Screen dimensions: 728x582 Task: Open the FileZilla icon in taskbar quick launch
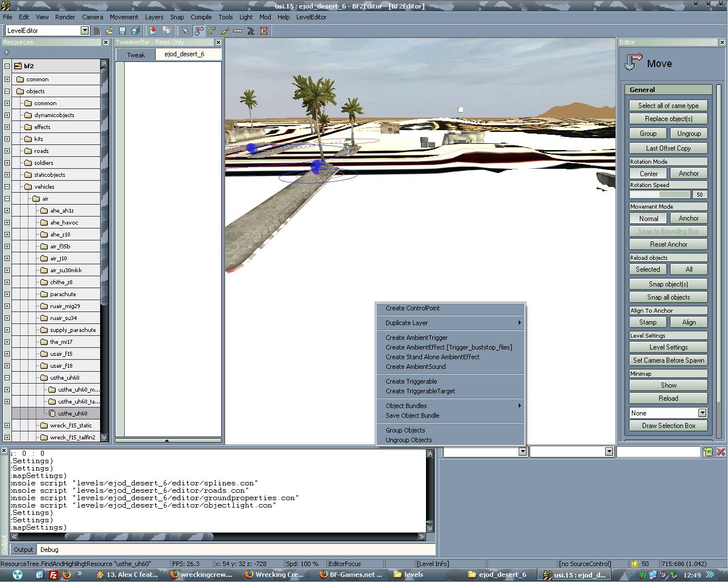(53, 575)
